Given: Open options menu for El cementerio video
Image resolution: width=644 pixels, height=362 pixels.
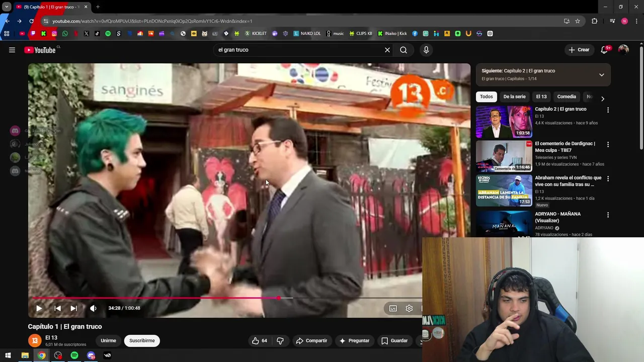Looking at the screenshot, I should pyautogui.click(x=608, y=144).
